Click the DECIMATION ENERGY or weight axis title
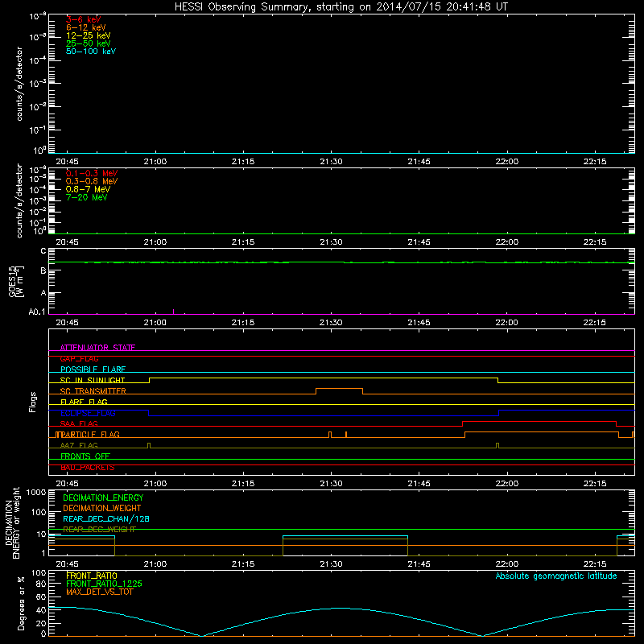This screenshot has width=644, height=644. 12,522
